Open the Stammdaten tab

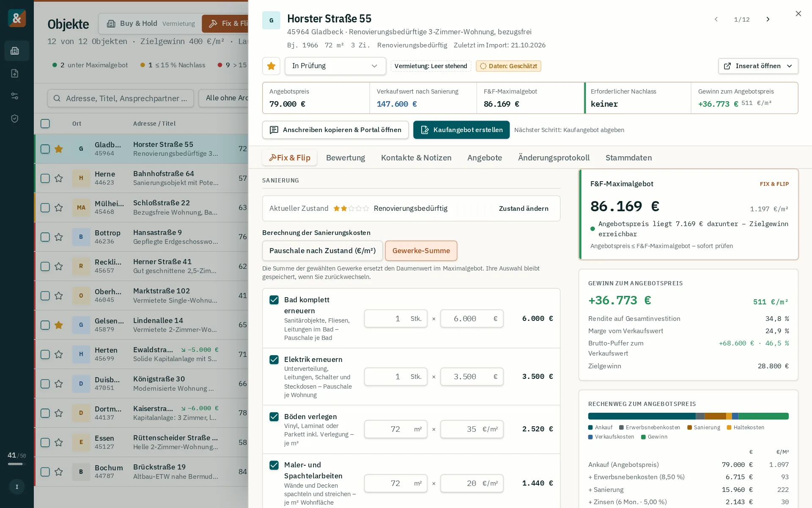[x=628, y=158]
